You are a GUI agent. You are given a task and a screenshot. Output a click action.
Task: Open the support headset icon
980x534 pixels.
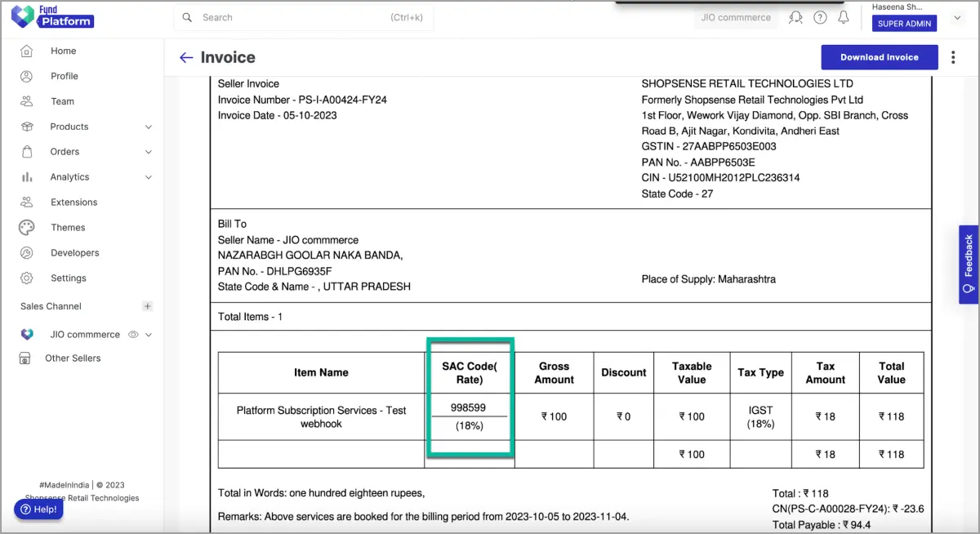click(795, 17)
